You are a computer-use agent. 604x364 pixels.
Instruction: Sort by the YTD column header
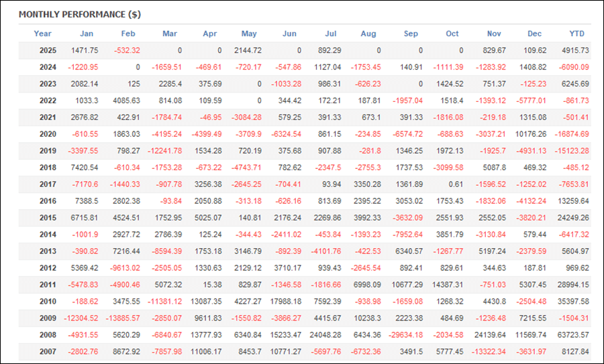(x=576, y=34)
